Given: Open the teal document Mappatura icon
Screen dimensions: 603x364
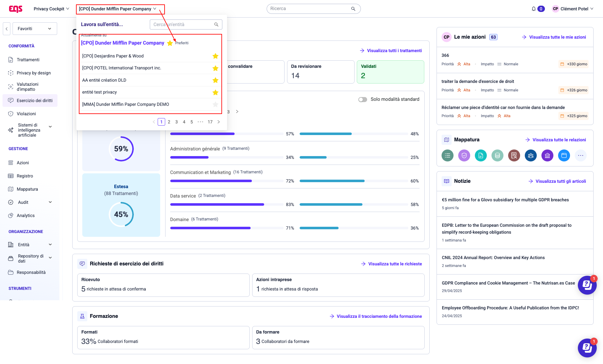Looking at the screenshot, I should click(481, 155).
